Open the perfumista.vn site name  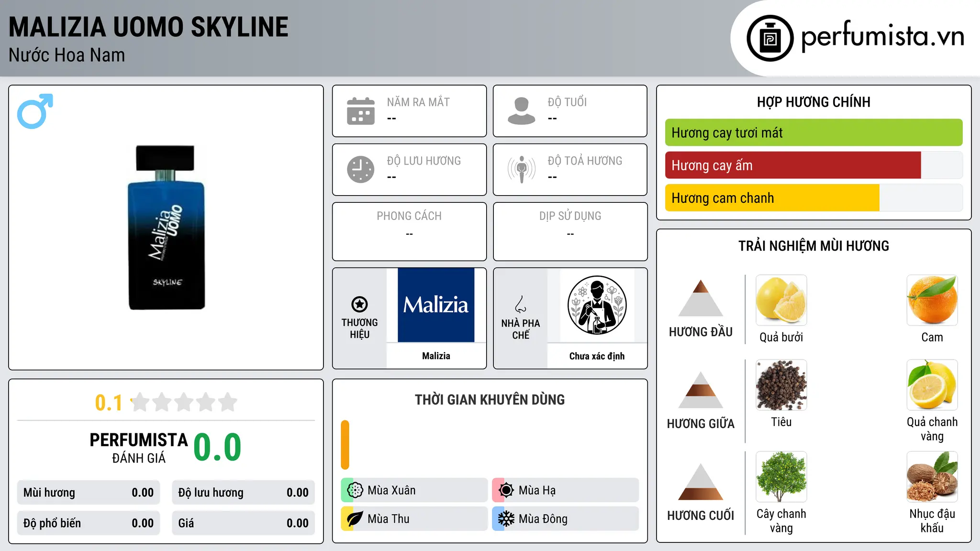click(883, 36)
